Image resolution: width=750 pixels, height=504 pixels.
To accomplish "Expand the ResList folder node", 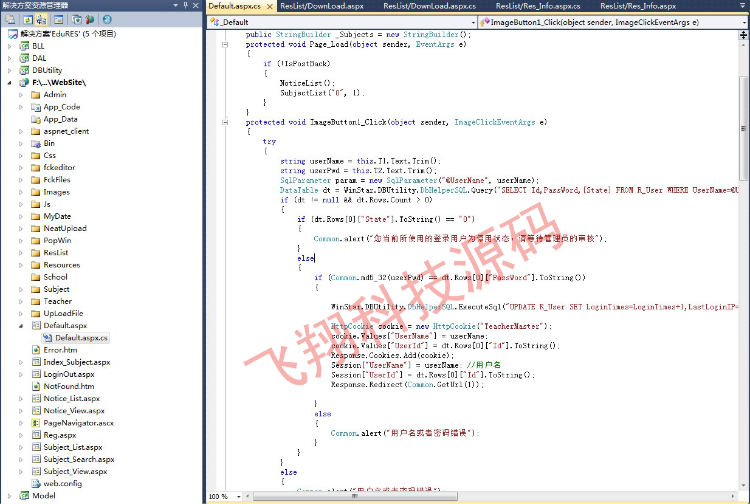I will coord(21,252).
